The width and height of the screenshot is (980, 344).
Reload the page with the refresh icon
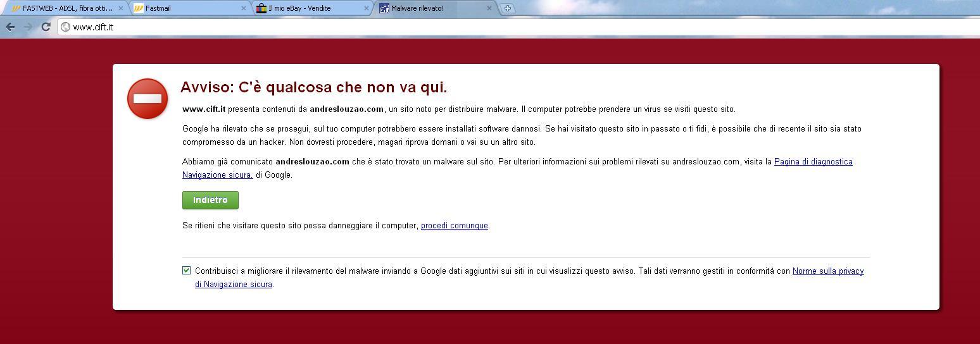click(x=46, y=27)
